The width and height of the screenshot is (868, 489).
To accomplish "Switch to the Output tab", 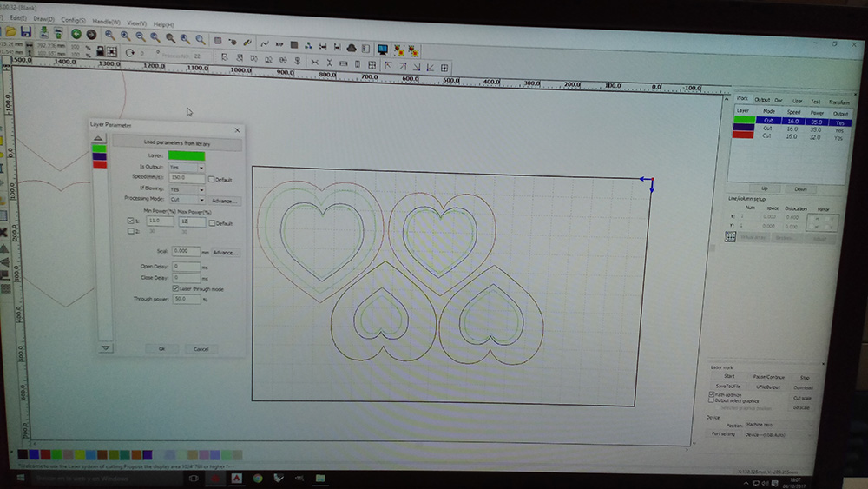I will tap(762, 100).
